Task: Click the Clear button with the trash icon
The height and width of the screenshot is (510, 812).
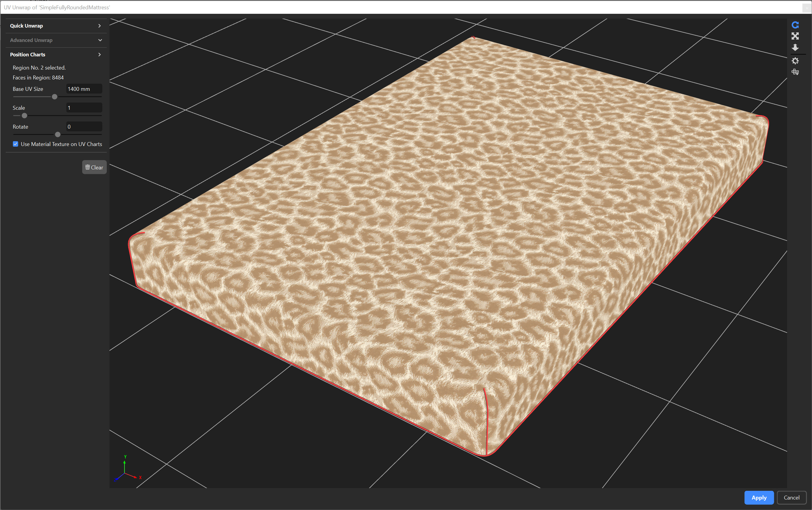Action: point(94,167)
